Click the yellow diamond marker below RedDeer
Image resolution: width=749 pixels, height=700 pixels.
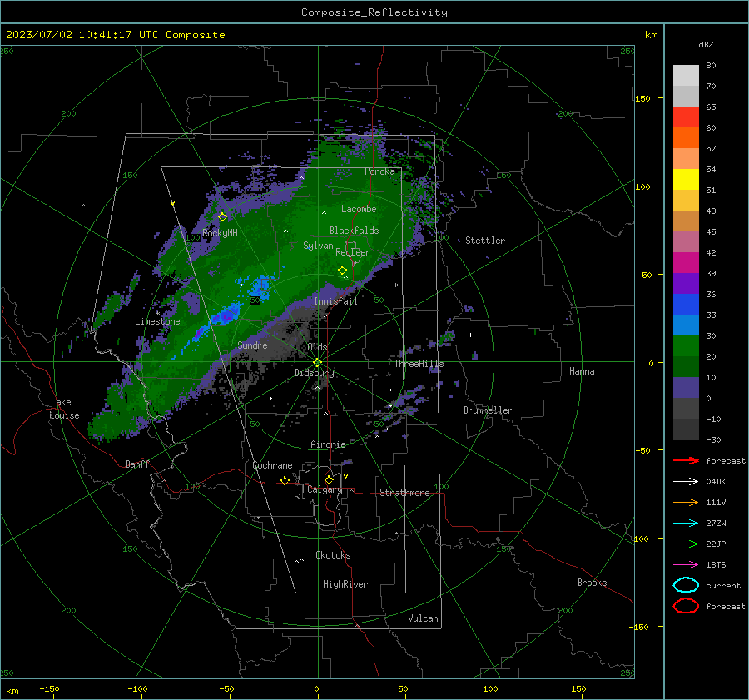342,271
